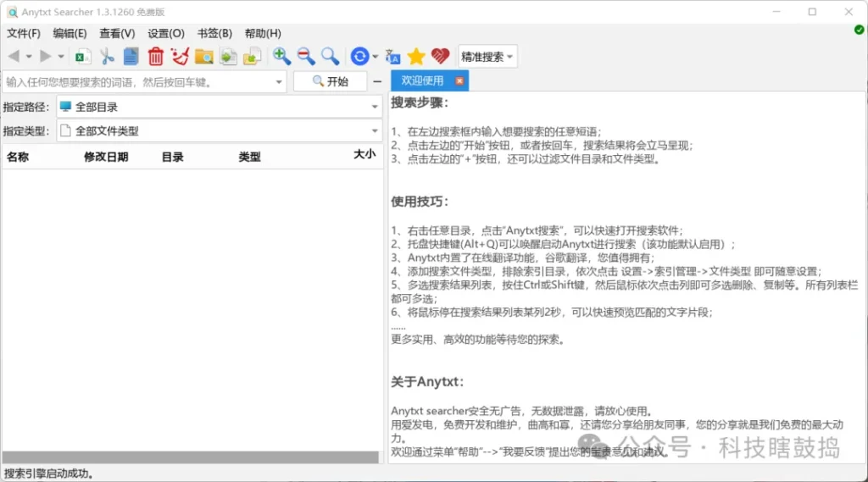Open the forward arrow history dropdown
The height and width of the screenshot is (482, 868).
tap(60, 57)
